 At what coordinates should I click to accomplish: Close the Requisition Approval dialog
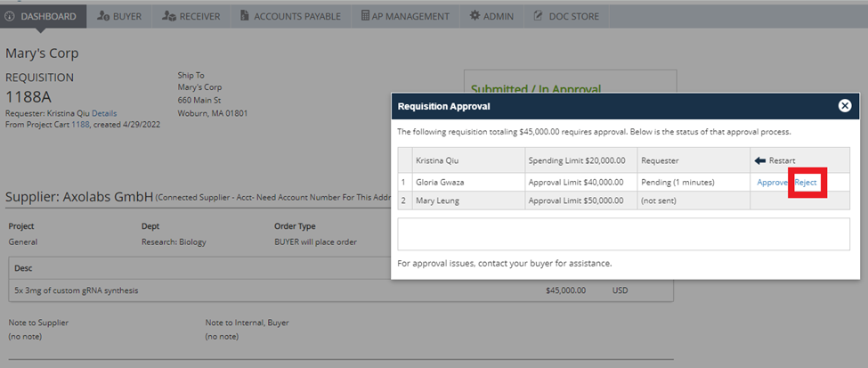pos(844,106)
